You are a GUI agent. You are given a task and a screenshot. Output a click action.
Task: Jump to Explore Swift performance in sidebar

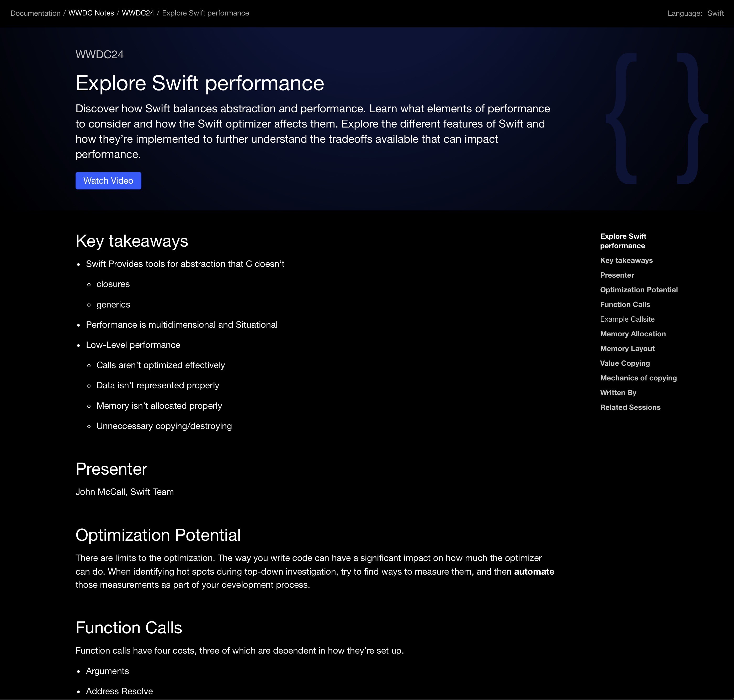tap(623, 241)
